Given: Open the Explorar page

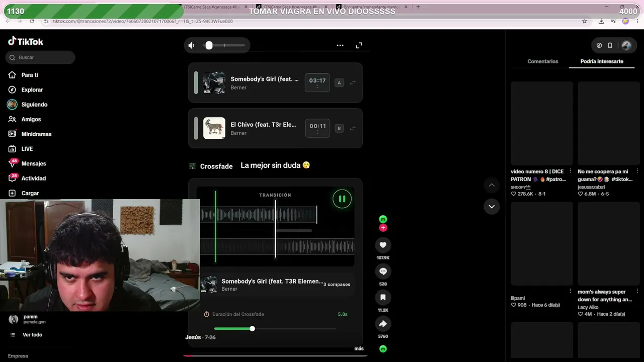Looking at the screenshot, I should (32, 89).
